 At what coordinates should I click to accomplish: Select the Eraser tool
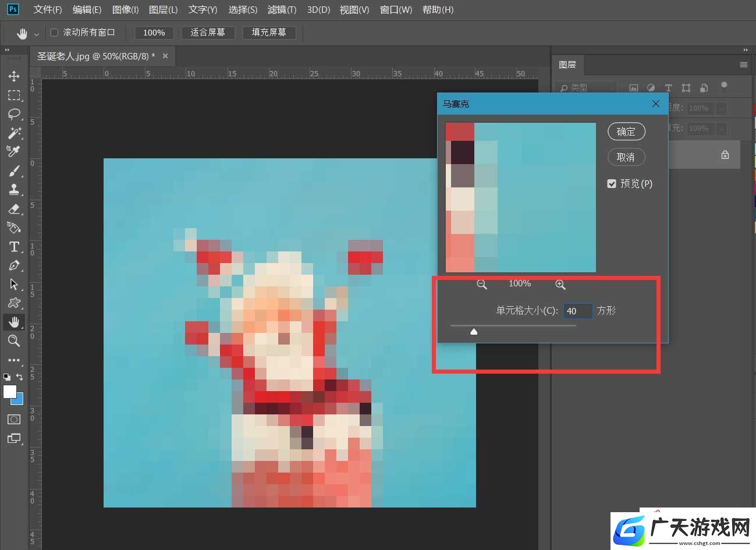click(14, 208)
